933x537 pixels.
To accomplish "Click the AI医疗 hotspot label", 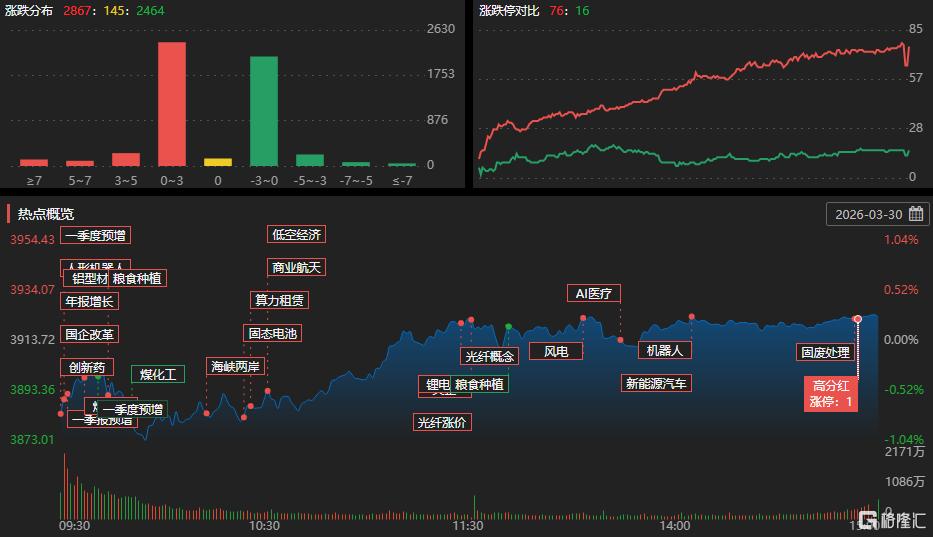I will (x=594, y=293).
